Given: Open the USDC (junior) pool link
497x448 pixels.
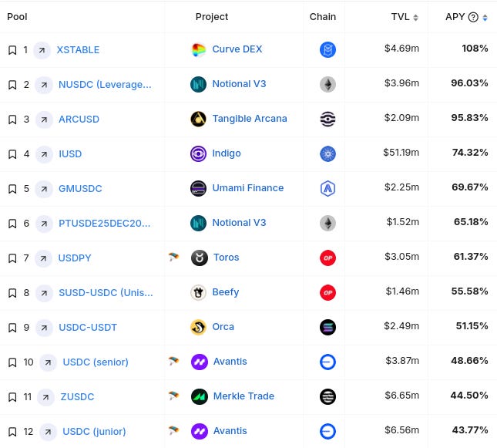Looking at the screenshot, I should point(94,432).
